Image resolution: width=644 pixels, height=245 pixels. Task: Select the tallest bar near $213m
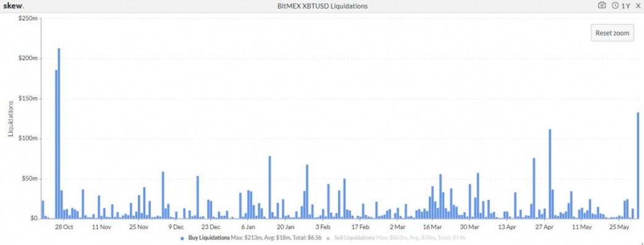(x=59, y=133)
